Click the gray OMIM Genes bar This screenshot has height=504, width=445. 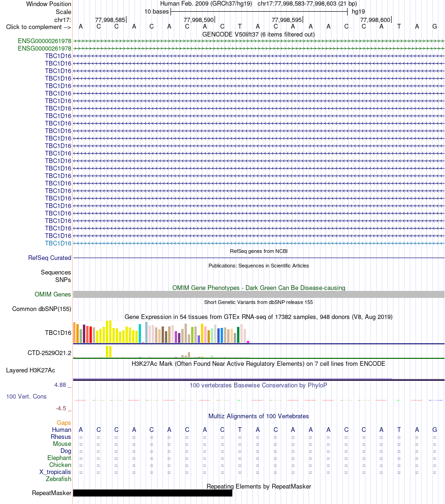click(x=259, y=294)
